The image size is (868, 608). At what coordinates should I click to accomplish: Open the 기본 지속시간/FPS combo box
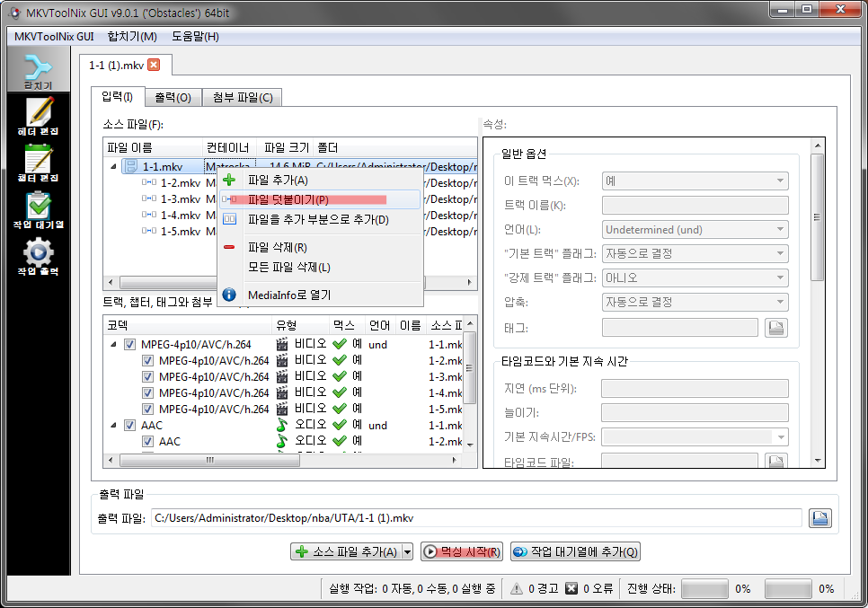point(695,437)
